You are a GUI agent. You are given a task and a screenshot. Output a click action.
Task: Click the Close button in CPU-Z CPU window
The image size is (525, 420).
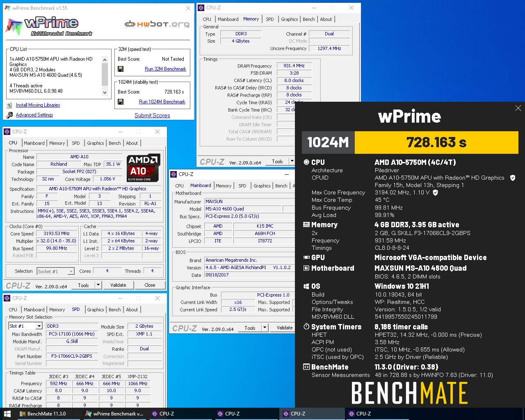(x=150, y=285)
